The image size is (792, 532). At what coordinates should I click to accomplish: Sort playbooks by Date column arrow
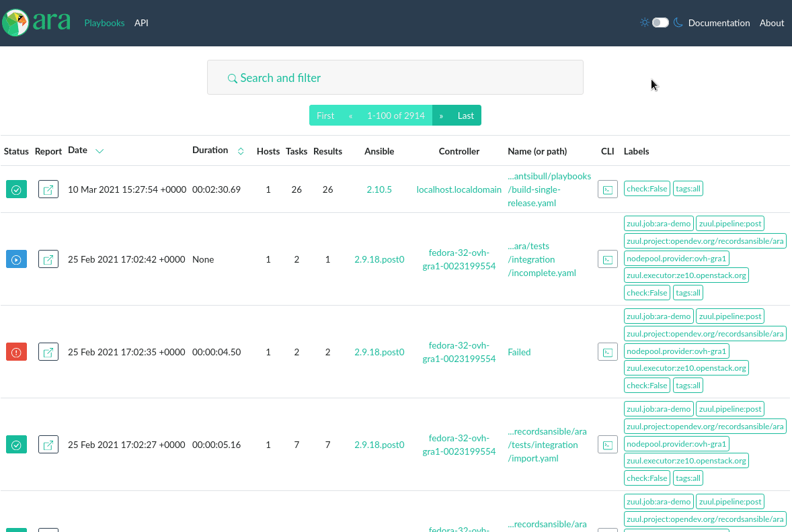click(100, 151)
